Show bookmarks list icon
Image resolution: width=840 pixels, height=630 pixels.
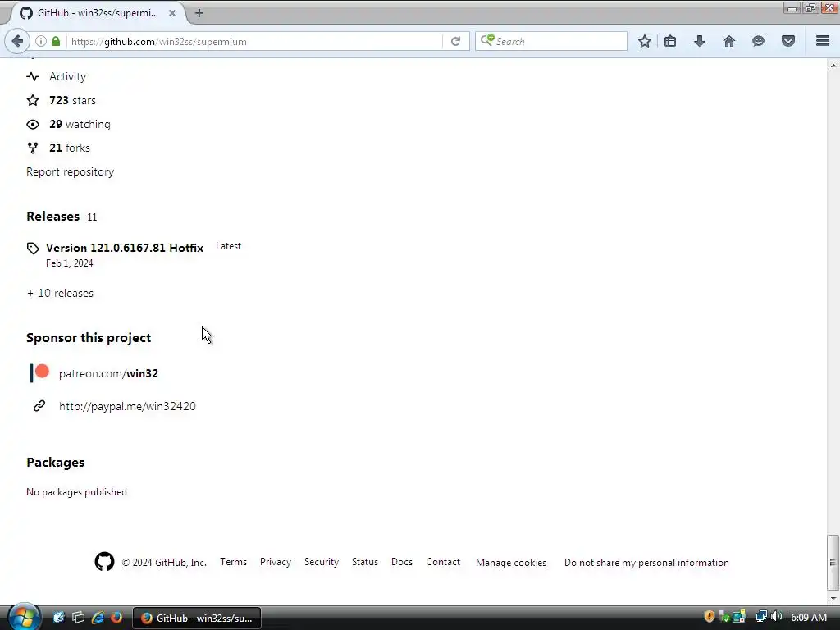coord(670,41)
